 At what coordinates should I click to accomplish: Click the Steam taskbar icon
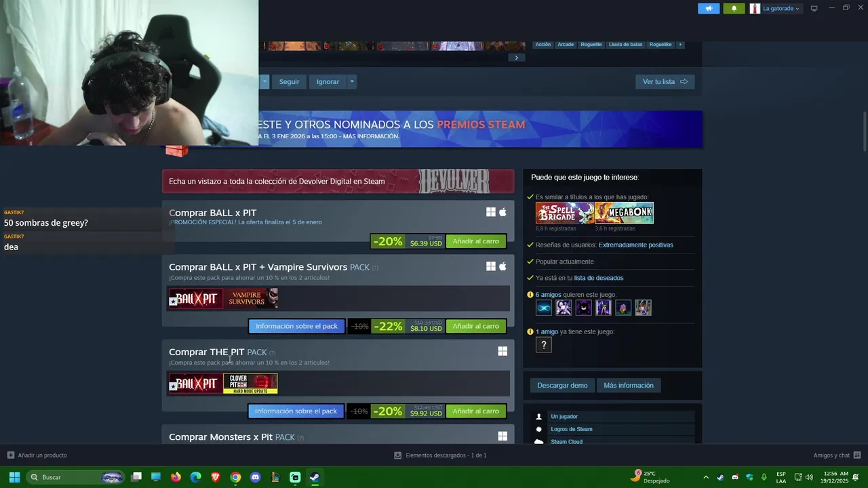[x=315, y=477]
